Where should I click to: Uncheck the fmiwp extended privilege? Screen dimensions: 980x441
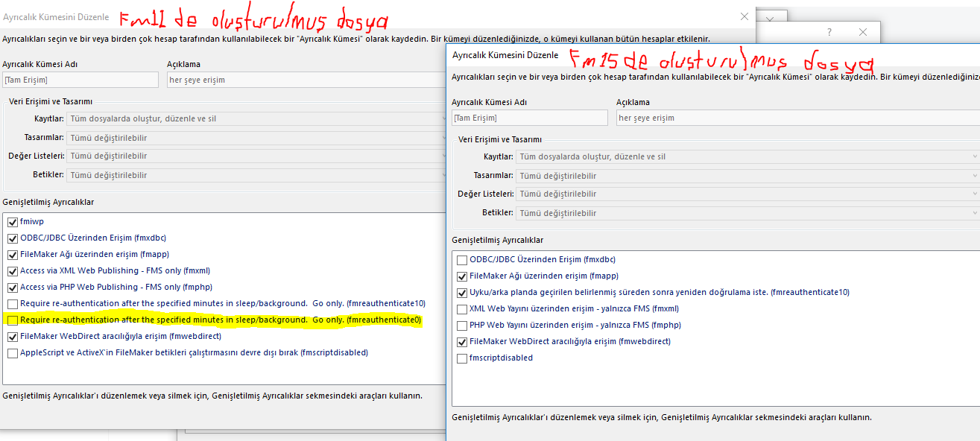[x=13, y=222]
